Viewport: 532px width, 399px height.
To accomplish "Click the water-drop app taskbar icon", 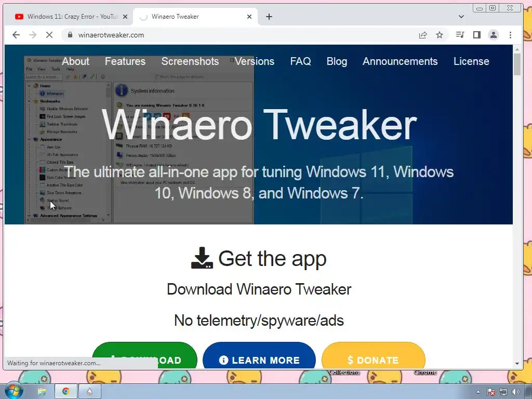I will click(89, 392).
